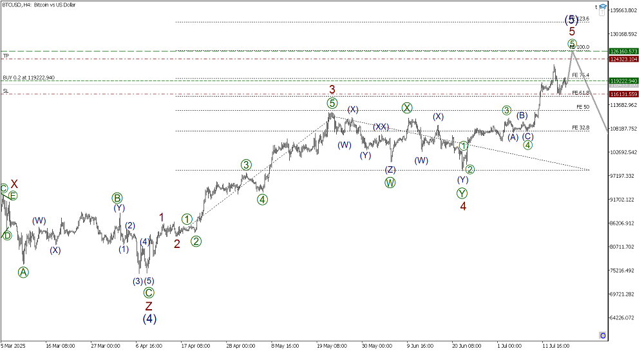
Task: Click the 135663.802 price scale value
Action: point(624,10)
